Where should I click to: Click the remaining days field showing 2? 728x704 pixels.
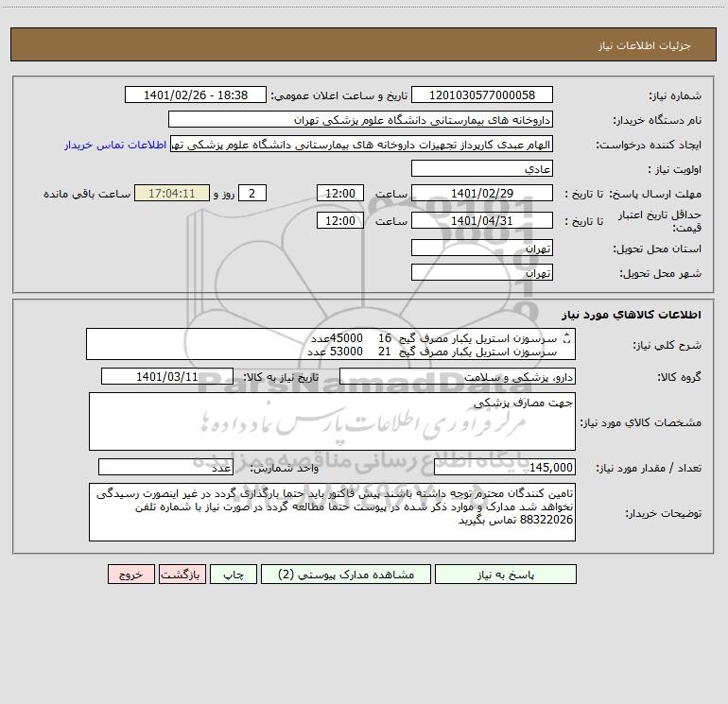pyautogui.click(x=252, y=194)
